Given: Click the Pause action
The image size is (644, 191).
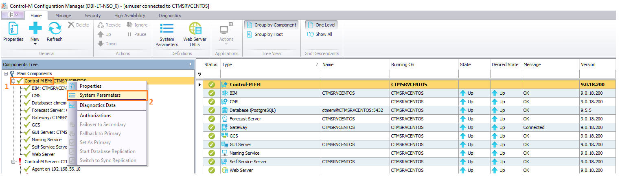Looking at the screenshot, I should [137, 34].
